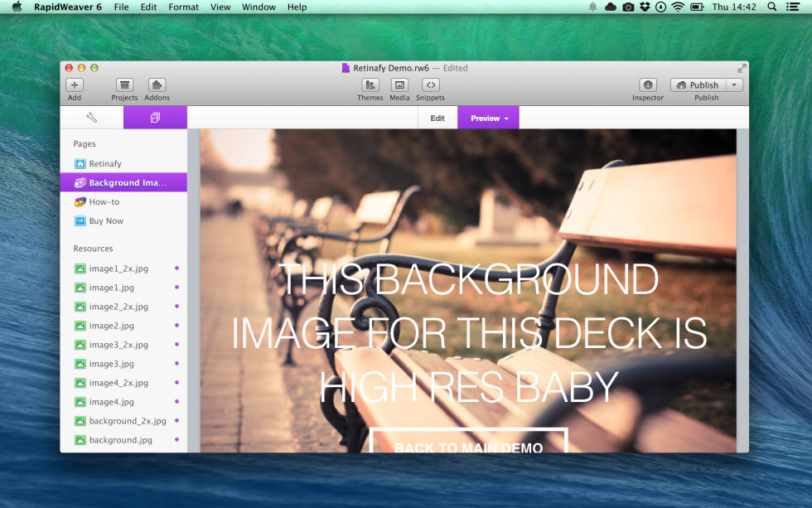This screenshot has height=508, width=812.
Task: Click Back To Main Demo button in preview
Action: (x=469, y=441)
